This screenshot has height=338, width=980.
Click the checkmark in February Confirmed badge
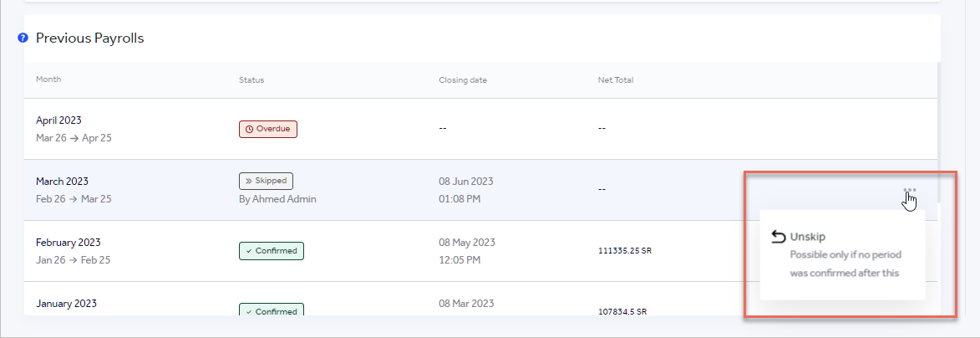[248, 250]
